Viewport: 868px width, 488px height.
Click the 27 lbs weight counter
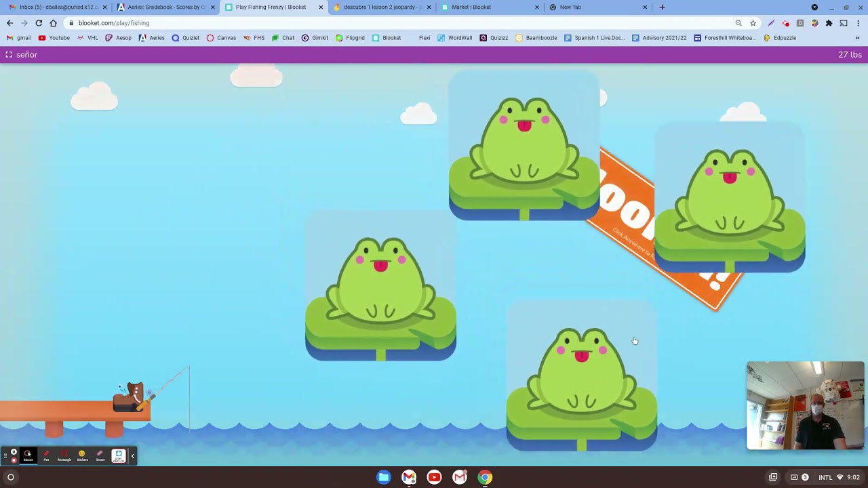pos(850,54)
